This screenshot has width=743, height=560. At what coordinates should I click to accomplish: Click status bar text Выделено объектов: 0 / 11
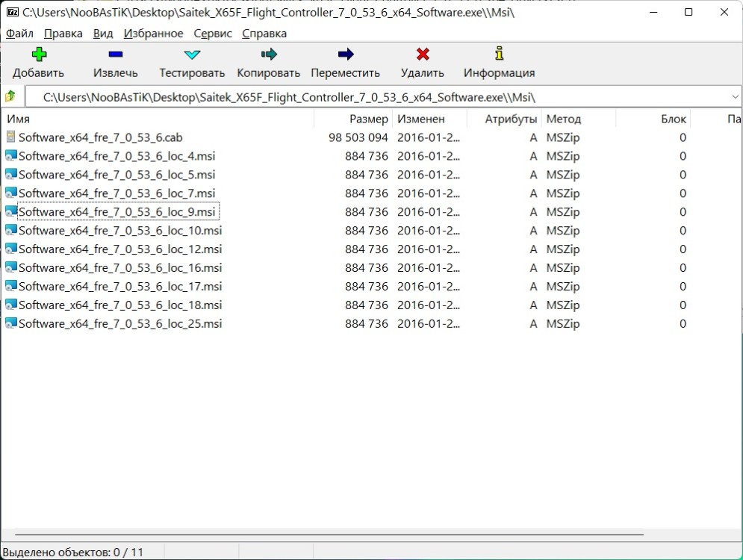point(73,553)
